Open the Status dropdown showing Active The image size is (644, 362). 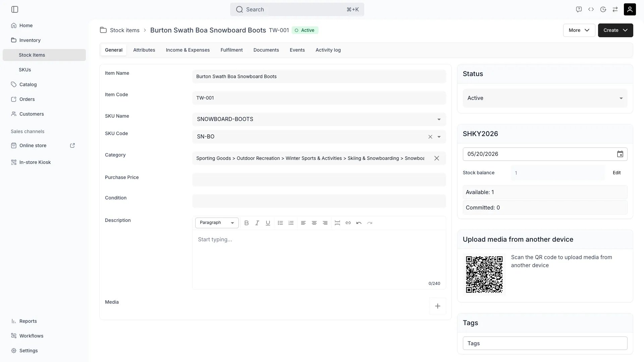pos(545,98)
